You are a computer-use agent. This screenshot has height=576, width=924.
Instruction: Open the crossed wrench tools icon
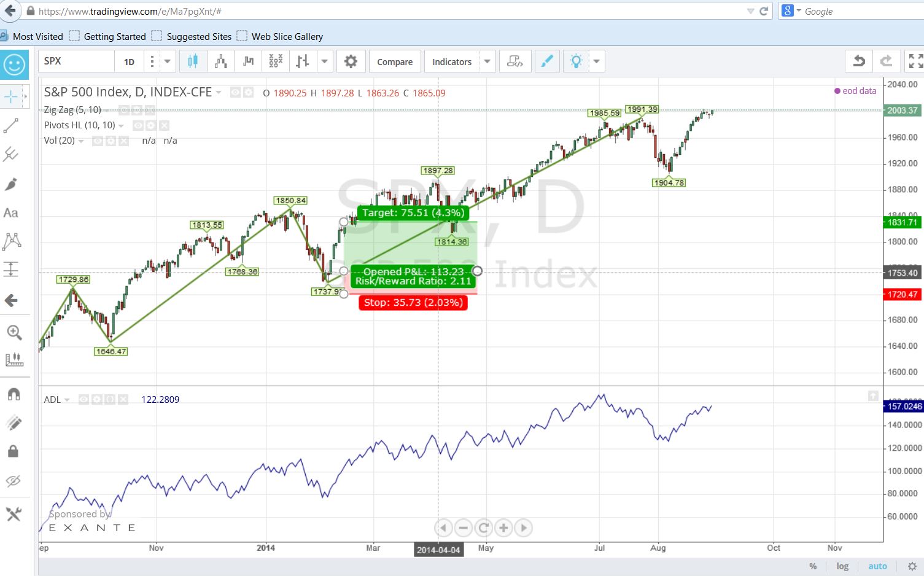click(14, 514)
